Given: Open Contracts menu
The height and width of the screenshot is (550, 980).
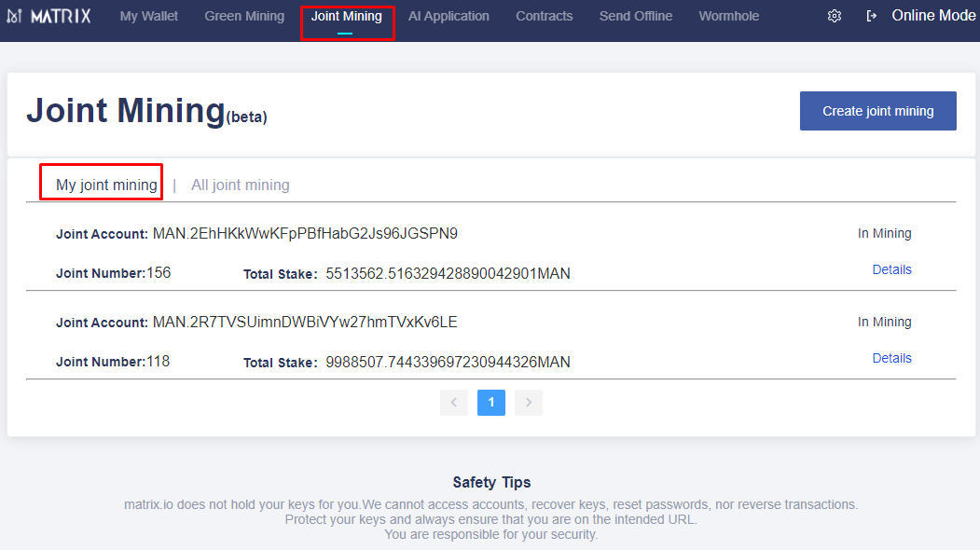Looking at the screenshot, I should (545, 16).
